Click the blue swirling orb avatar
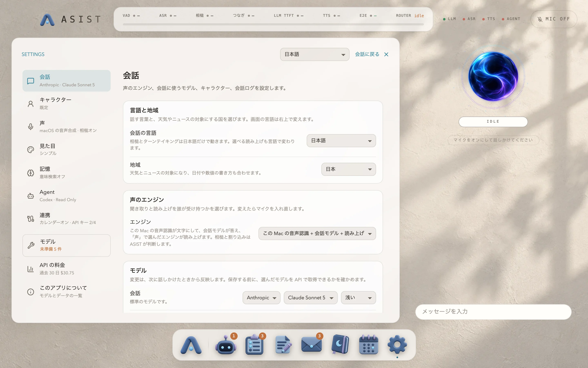 pos(493,76)
